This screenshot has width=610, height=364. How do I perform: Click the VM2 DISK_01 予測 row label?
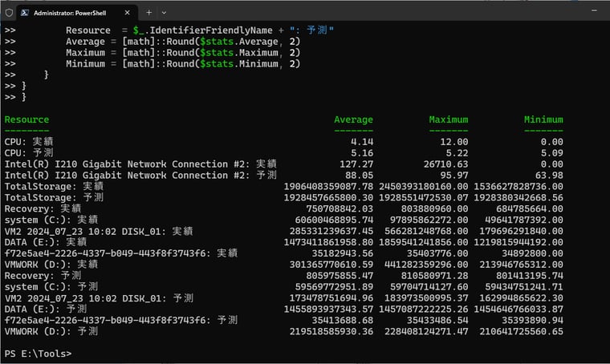click(x=99, y=298)
